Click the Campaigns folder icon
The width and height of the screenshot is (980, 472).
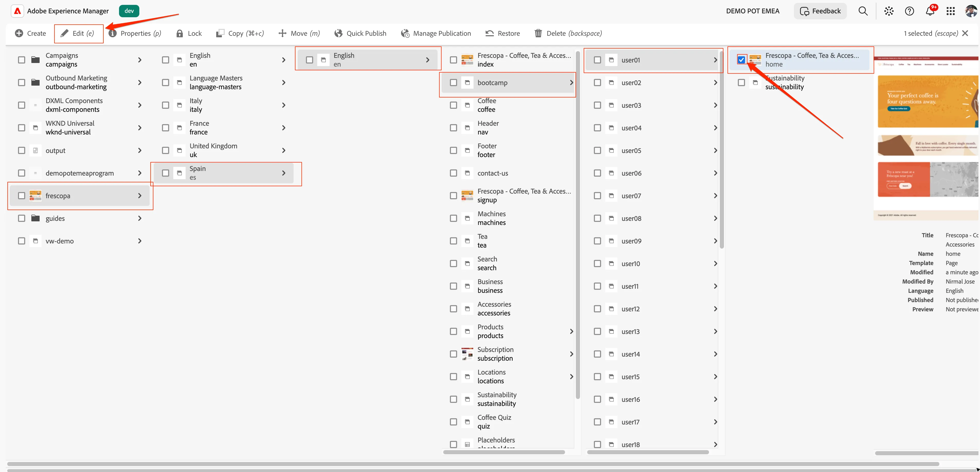tap(35, 60)
